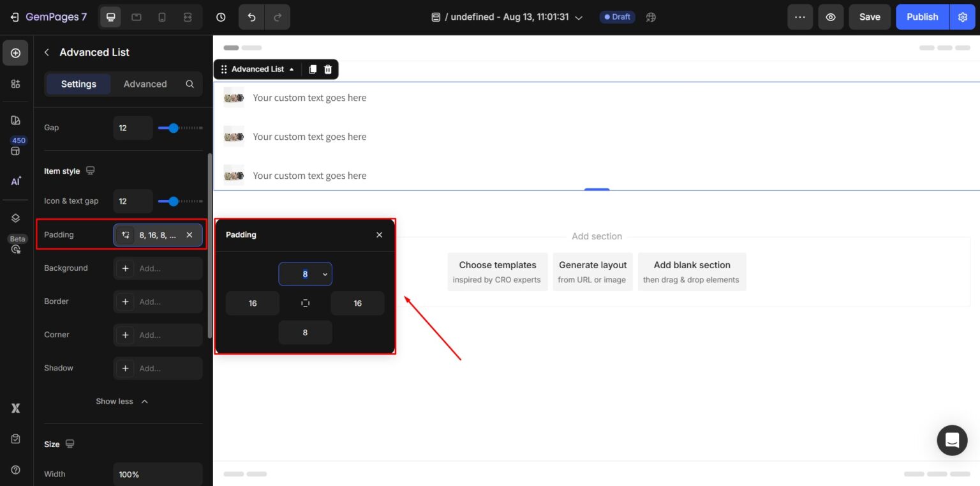Duplicate the Advanced List element
The image size is (980, 486).
(312, 70)
